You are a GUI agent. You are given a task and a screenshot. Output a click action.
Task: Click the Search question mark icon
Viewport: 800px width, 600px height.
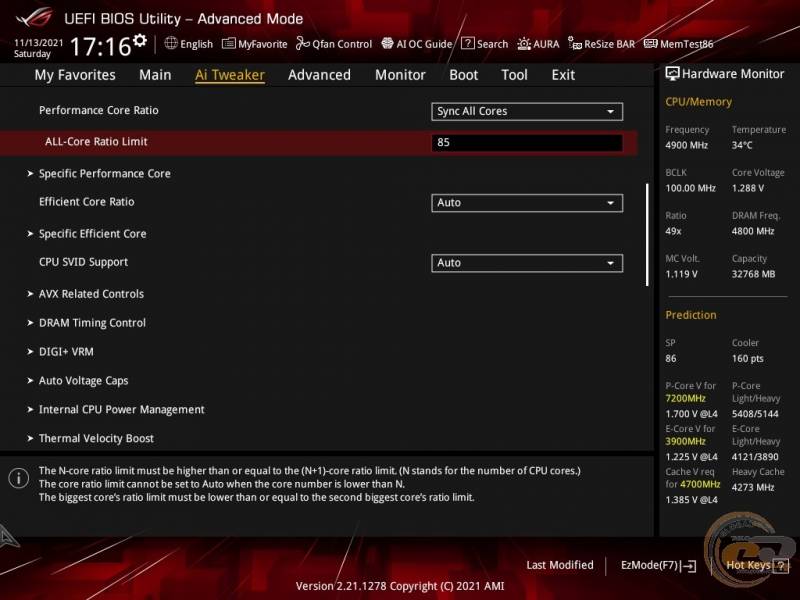click(x=467, y=43)
